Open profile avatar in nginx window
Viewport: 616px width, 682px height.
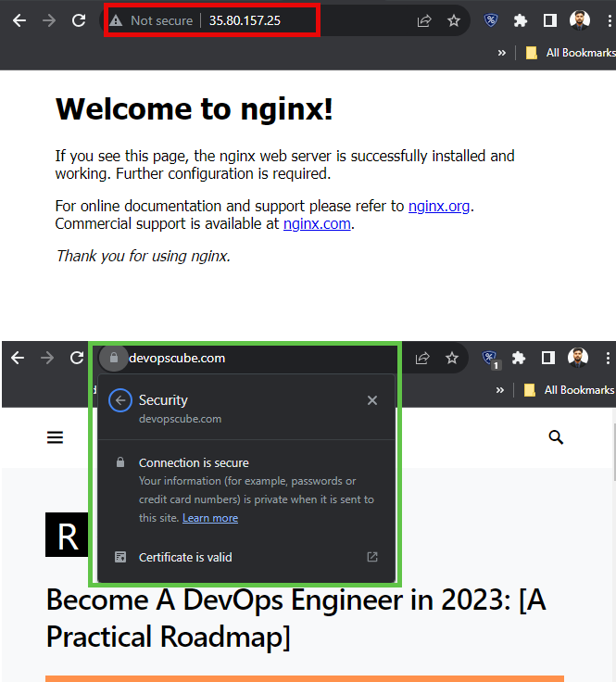[x=580, y=20]
